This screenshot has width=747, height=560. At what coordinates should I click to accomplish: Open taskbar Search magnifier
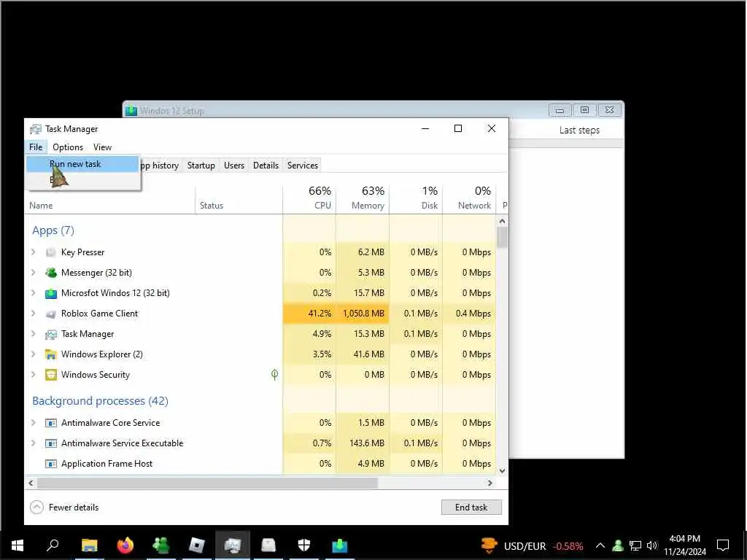[x=53, y=545]
